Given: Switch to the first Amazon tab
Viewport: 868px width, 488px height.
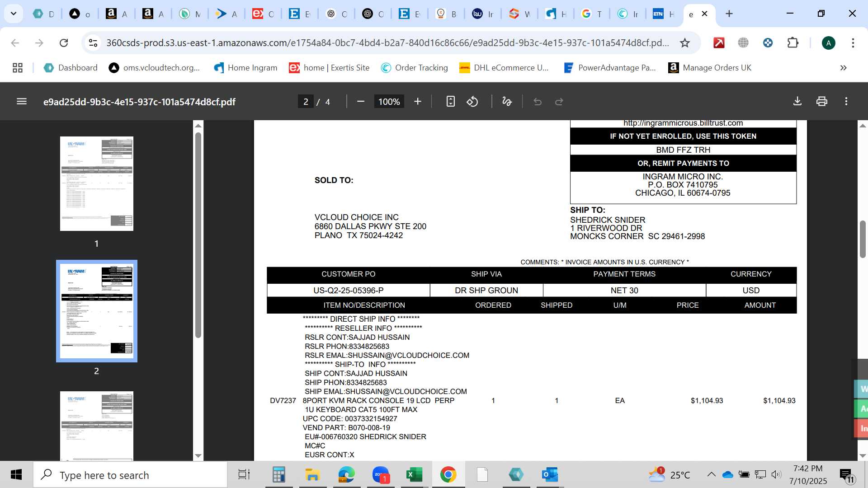Looking at the screenshot, I should (x=117, y=14).
